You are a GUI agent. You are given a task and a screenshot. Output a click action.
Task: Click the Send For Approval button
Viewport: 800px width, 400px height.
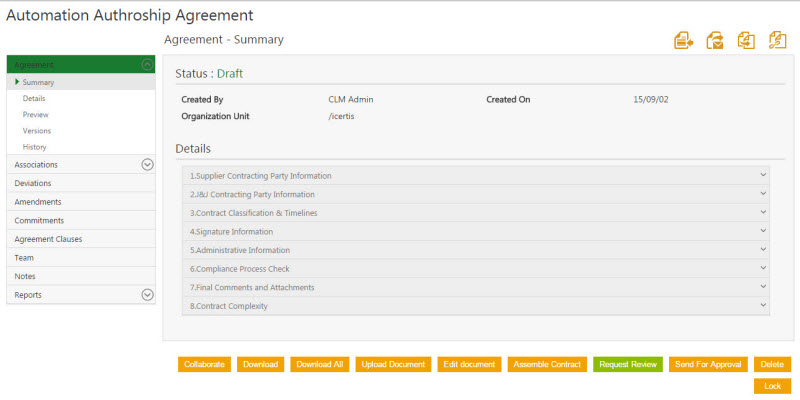tap(707, 364)
